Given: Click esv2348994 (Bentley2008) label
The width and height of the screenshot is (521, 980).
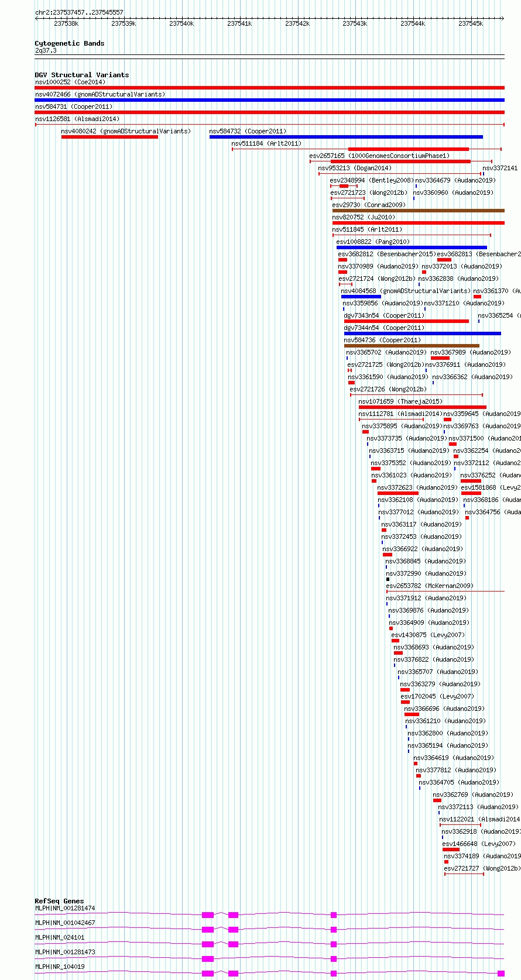Looking at the screenshot, I should (372, 180).
